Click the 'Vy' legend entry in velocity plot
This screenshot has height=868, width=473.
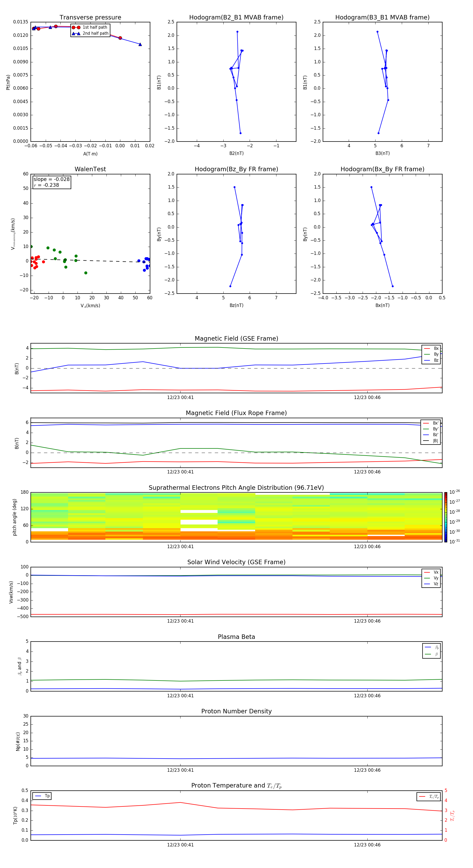[x=431, y=578]
